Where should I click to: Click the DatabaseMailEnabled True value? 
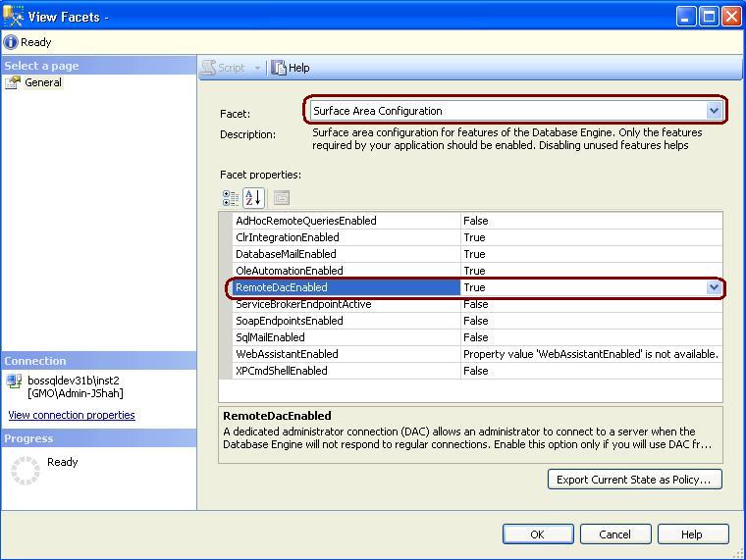tap(475, 254)
